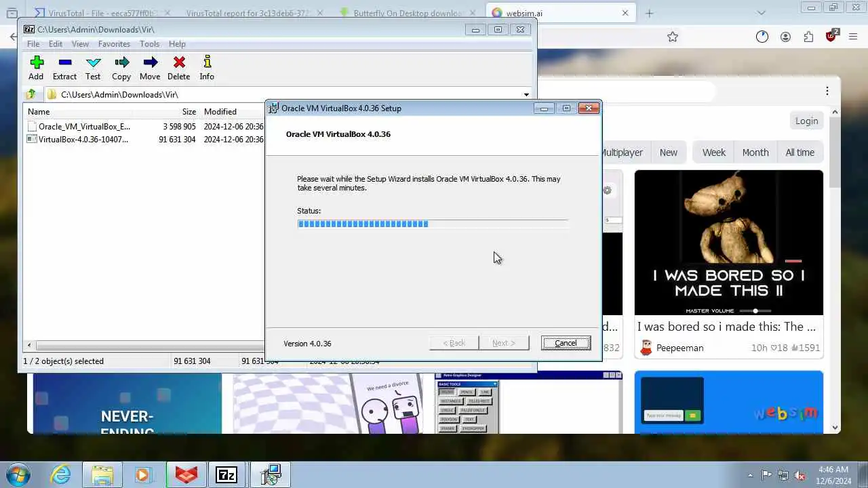Click the muted volume tray icon
868x488 pixels.
[800, 476]
